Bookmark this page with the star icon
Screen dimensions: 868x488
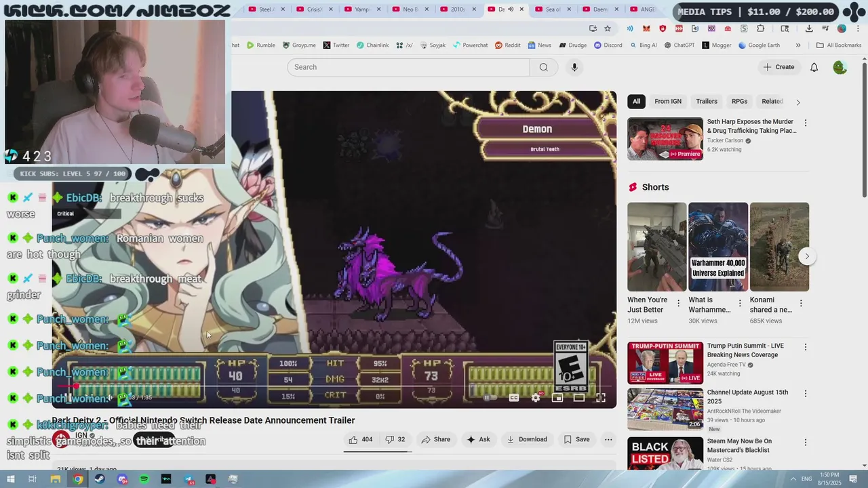(x=608, y=28)
